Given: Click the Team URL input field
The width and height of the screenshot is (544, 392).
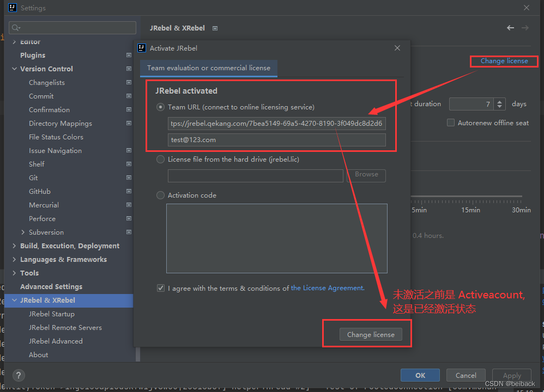Looking at the screenshot, I should tap(276, 124).
